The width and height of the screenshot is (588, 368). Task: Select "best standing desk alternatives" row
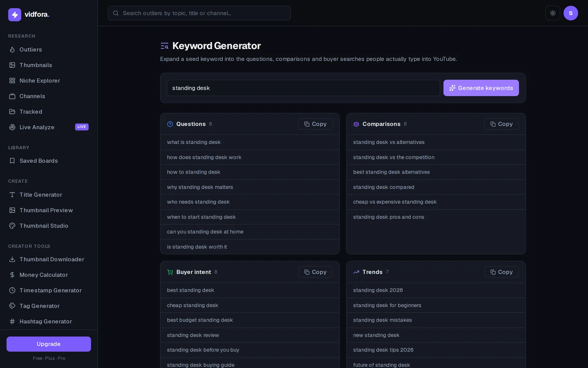point(436,172)
